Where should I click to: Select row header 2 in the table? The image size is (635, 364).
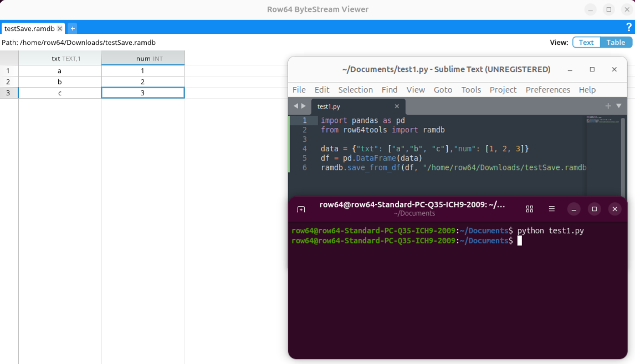(8, 82)
